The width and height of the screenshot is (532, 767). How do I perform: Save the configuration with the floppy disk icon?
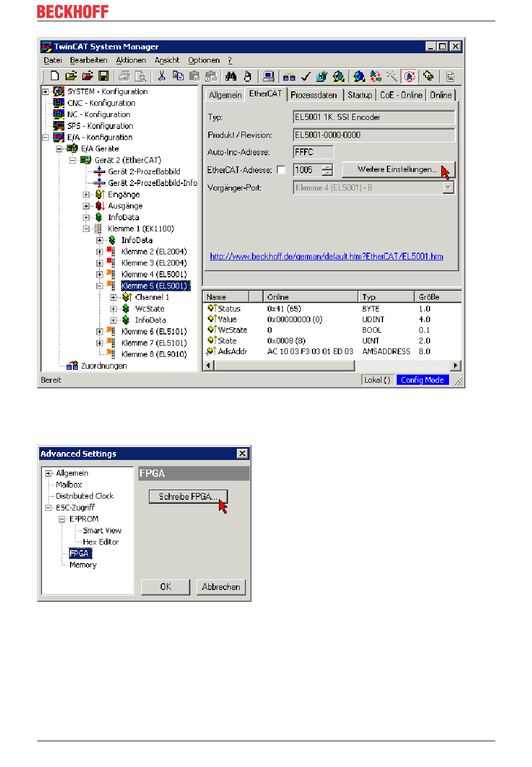pyautogui.click(x=104, y=76)
